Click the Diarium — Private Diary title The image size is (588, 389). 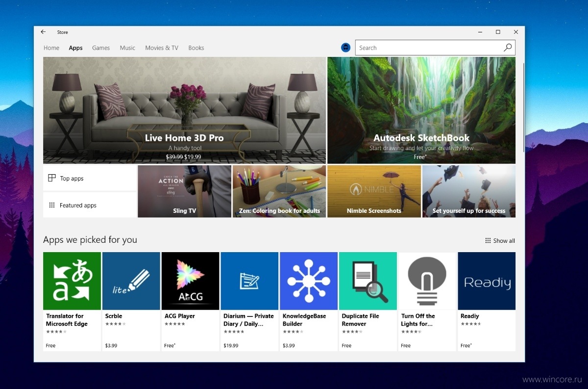point(248,320)
